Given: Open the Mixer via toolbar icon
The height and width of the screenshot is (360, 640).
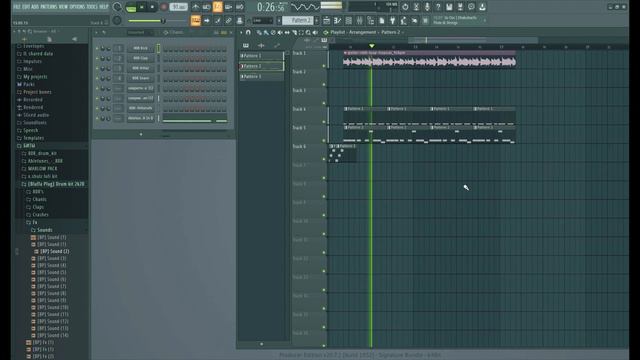Looking at the screenshot, I should [x=360, y=20].
